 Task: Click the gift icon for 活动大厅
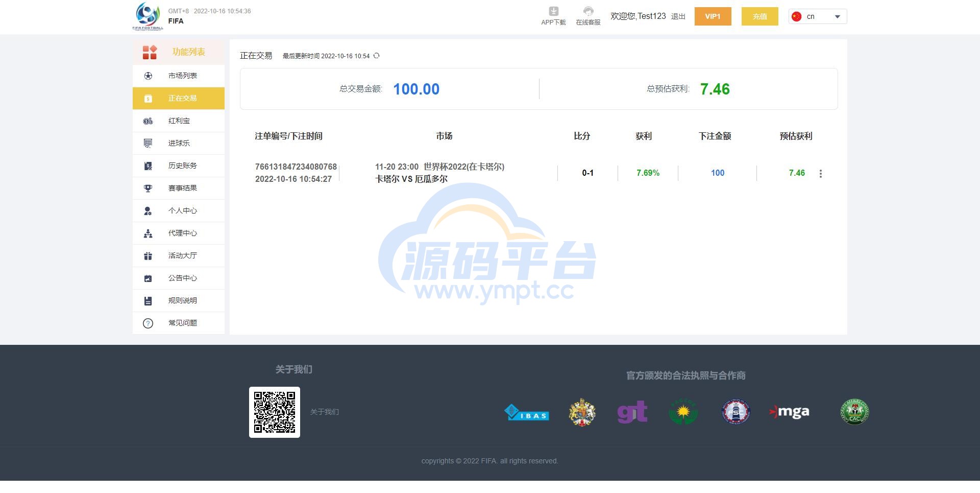click(148, 256)
